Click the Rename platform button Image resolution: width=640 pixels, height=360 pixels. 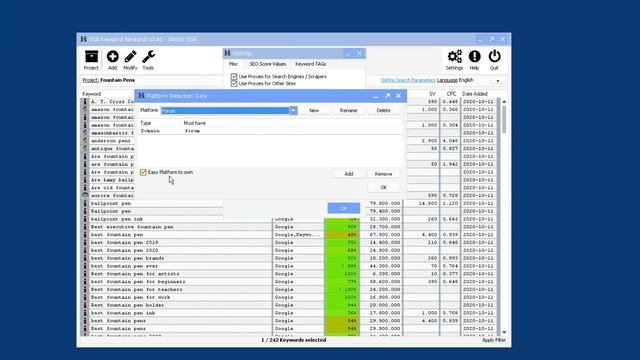pos(349,111)
